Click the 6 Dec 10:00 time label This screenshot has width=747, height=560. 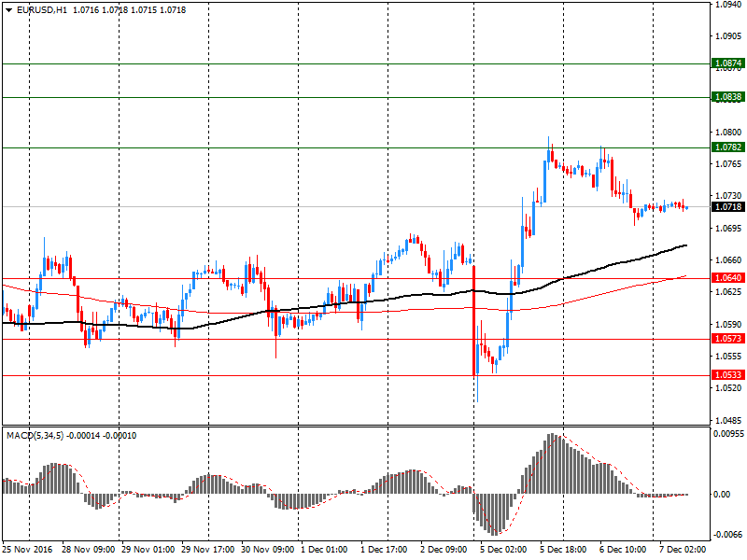click(623, 550)
